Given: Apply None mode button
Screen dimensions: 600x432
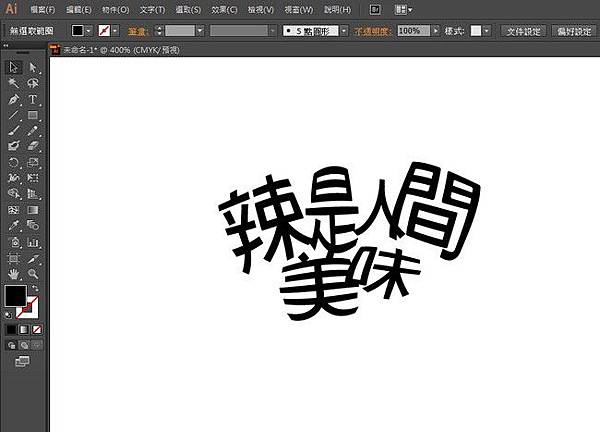Looking at the screenshot, I should (37, 329).
